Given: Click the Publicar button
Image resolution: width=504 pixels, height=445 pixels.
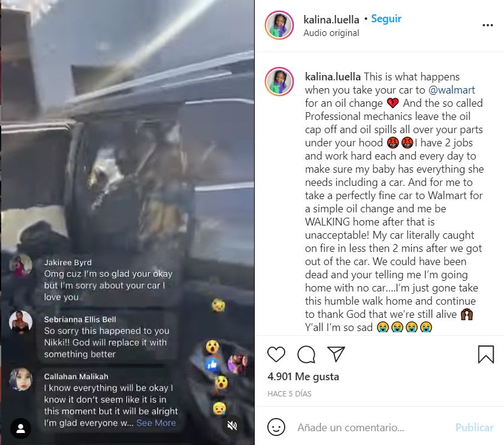Looking at the screenshot, I should (x=474, y=427).
